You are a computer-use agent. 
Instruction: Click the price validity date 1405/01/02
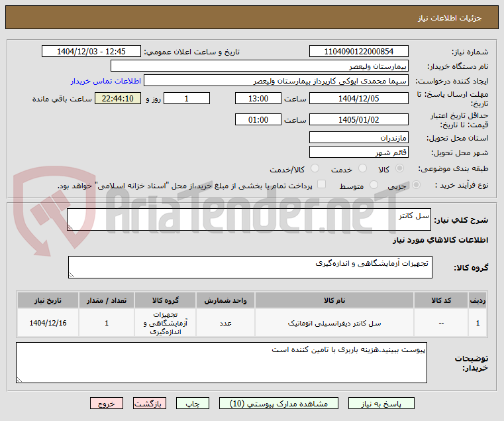click(359, 119)
